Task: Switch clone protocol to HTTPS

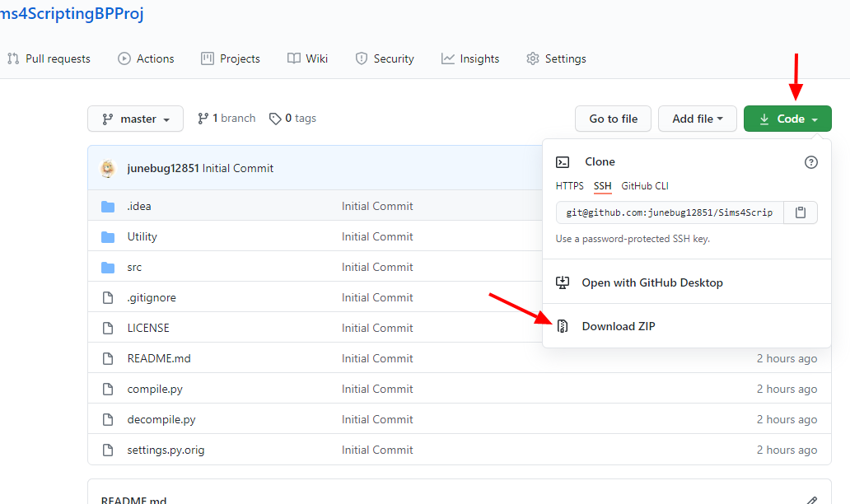Action: click(569, 186)
